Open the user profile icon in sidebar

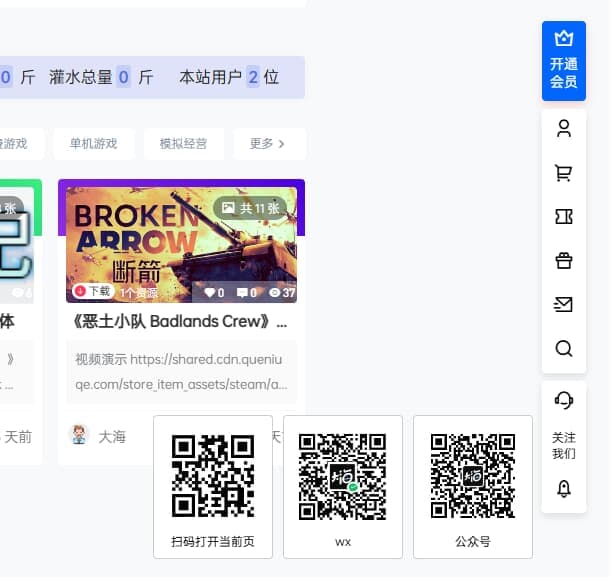[563, 129]
